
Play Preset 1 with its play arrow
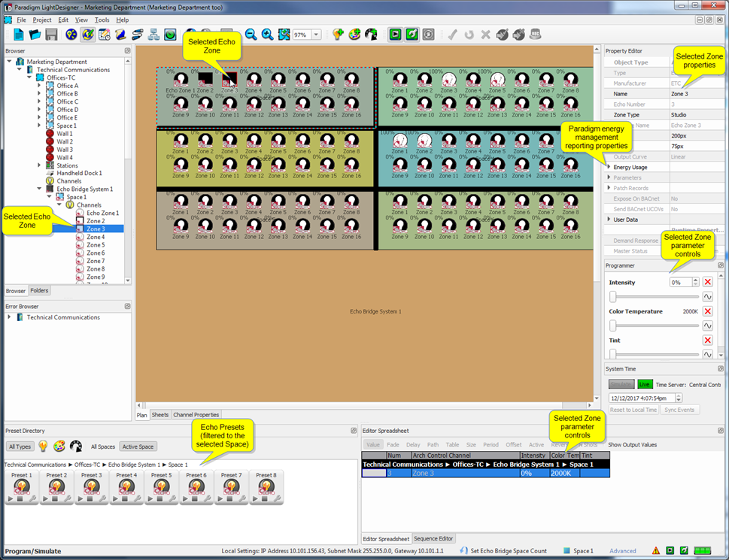(11, 498)
